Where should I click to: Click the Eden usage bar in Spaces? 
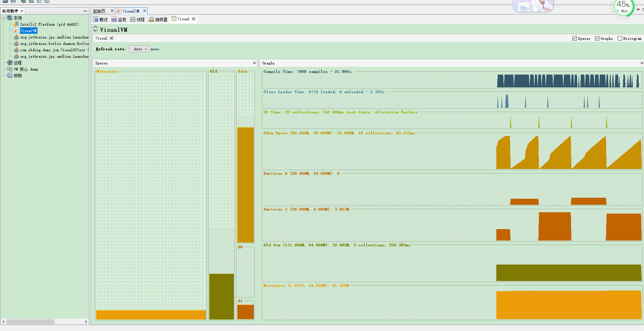(245, 185)
